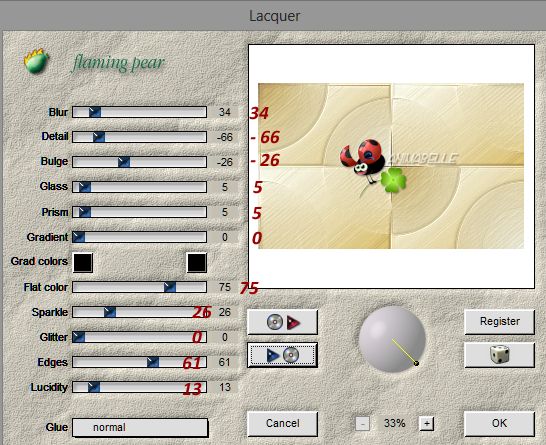The width and height of the screenshot is (546, 445).
Task: Click the dice randomize button
Action: 500,355
